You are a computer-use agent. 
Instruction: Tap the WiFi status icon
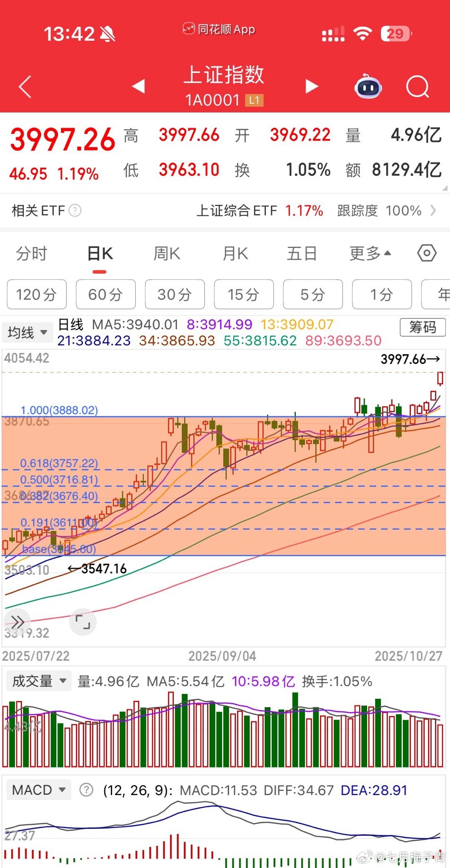pos(363,34)
